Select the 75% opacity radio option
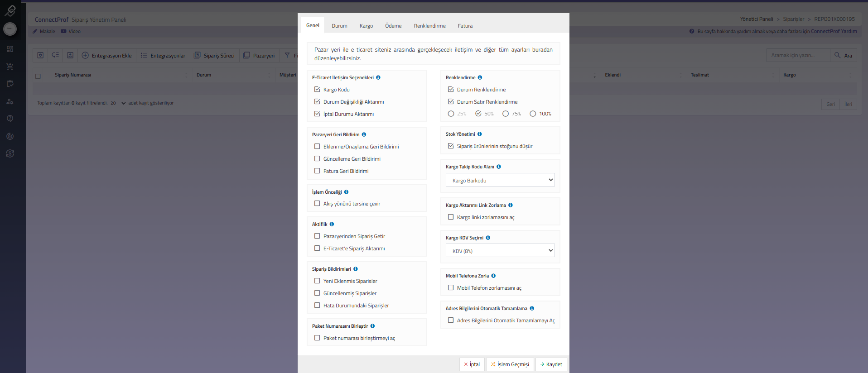 point(506,114)
